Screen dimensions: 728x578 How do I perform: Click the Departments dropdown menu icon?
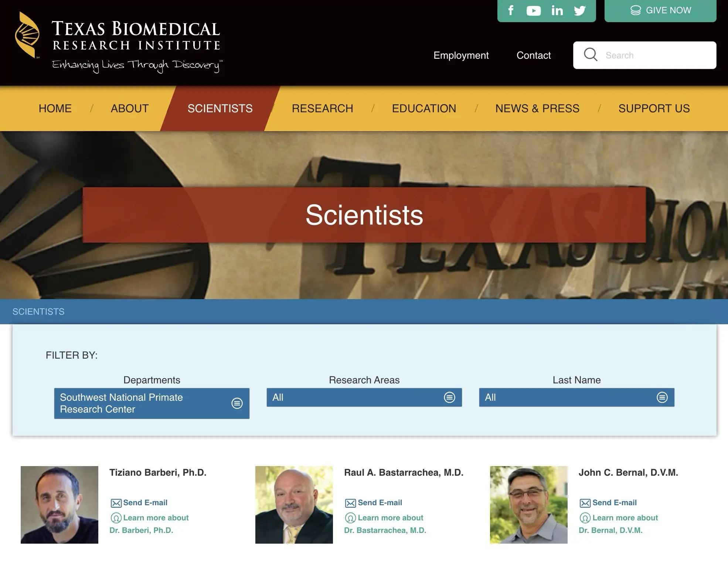click(x=237, y=403)
